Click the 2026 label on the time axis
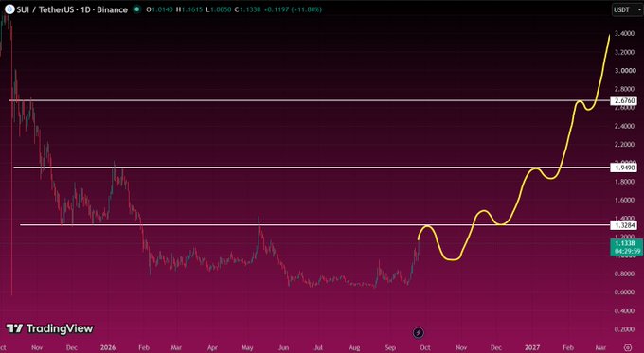This screenshot has width=644, height=353. (108, 347)
